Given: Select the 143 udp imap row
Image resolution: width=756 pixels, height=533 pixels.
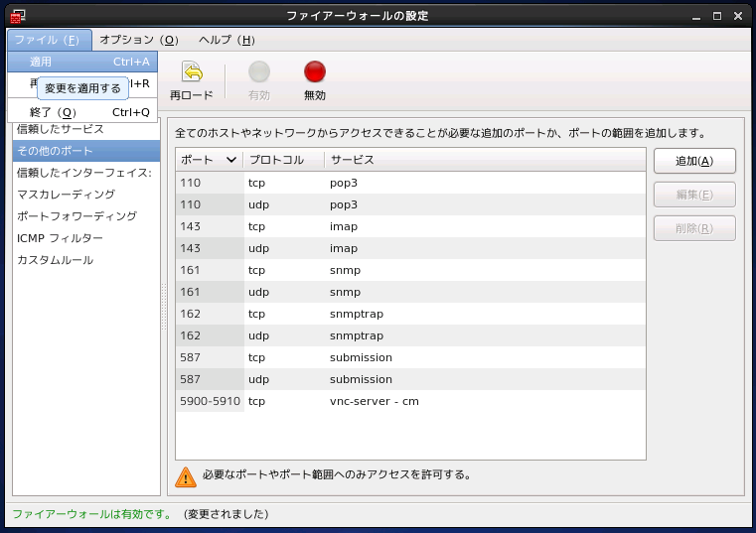Looking at the screenshot, I should (411, 248).
